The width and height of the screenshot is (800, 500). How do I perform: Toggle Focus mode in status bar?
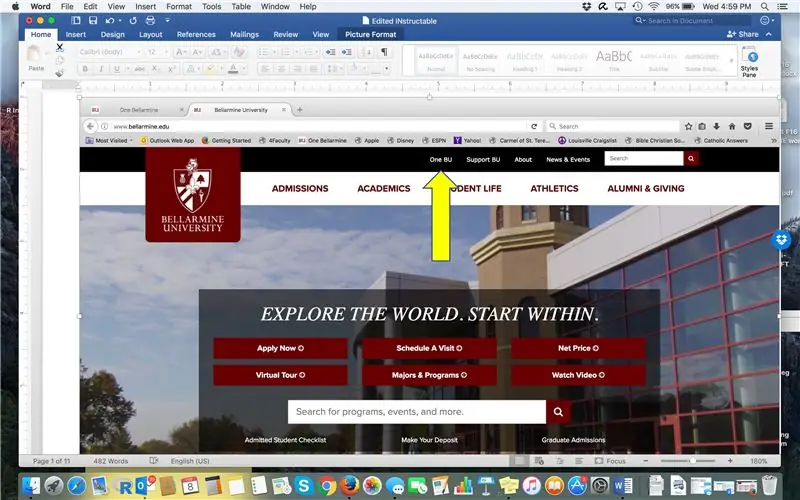coord(610,461)
